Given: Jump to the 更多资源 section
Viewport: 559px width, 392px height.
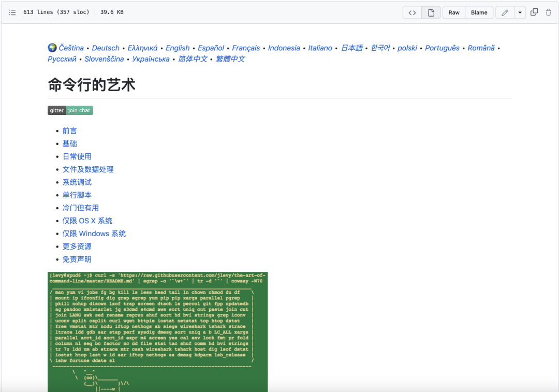Looking at the screenshot, I should click(x=77, y=246).
